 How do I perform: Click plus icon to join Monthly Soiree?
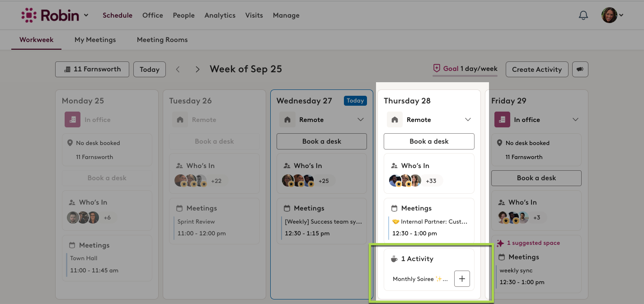point(462,279)
